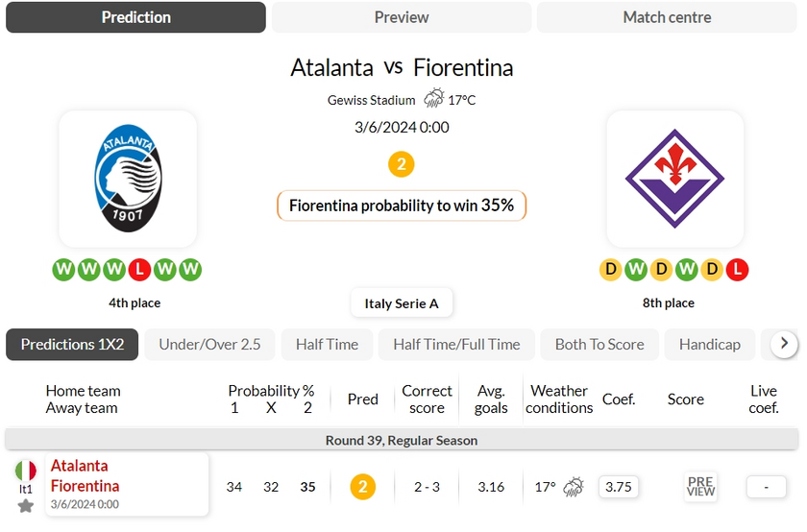Click the Italy Serie A league button
The height and width of the screenshot is (532, 807).
pyautogui.click(x=402, y=303)
